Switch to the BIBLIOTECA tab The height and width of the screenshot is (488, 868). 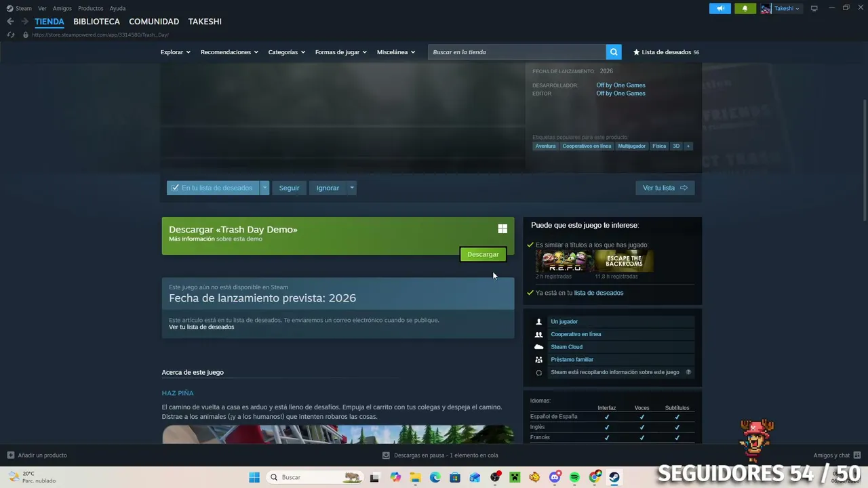(96, 22)
